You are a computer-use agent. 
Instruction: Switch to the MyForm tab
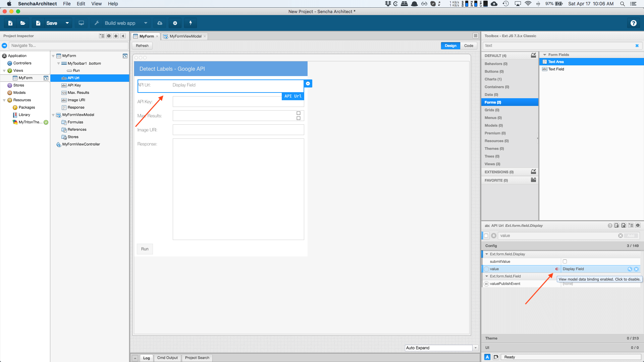pyautogui.click(x=146, y=36)
